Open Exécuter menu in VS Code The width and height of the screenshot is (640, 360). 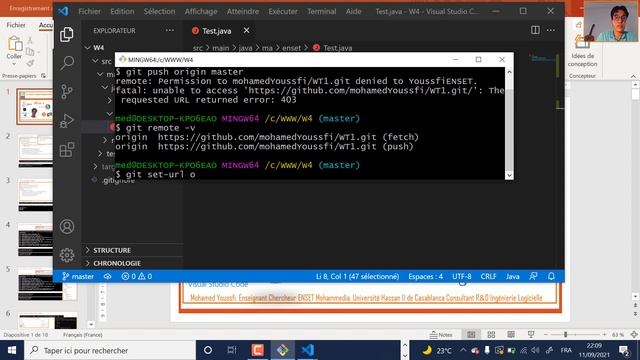283,11
